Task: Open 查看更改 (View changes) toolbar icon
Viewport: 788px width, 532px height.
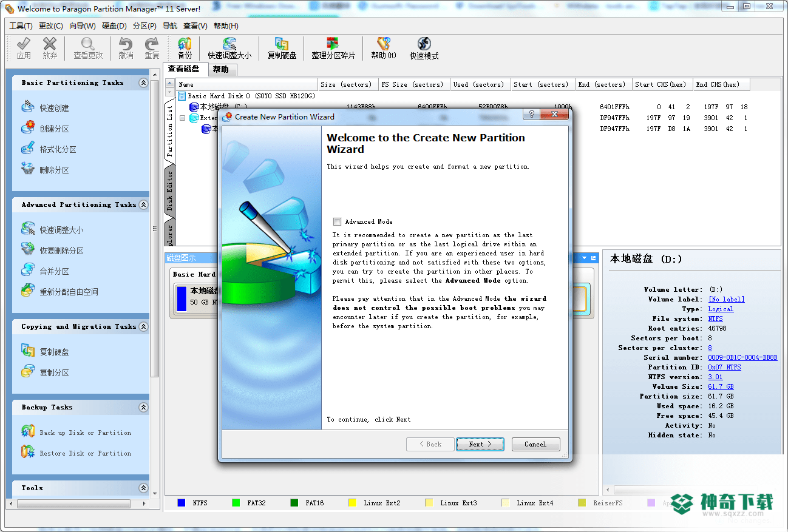Action: [88, 49]
